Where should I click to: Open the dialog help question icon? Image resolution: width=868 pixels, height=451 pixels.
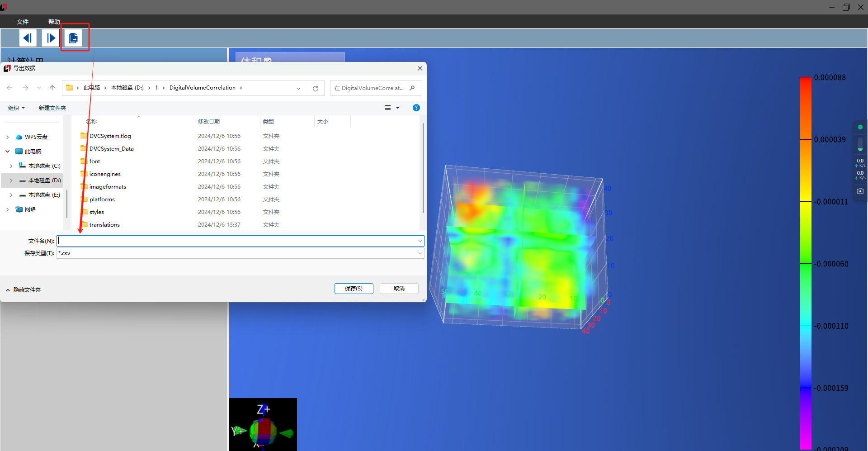pyautogui.click(x=416, y=108)
